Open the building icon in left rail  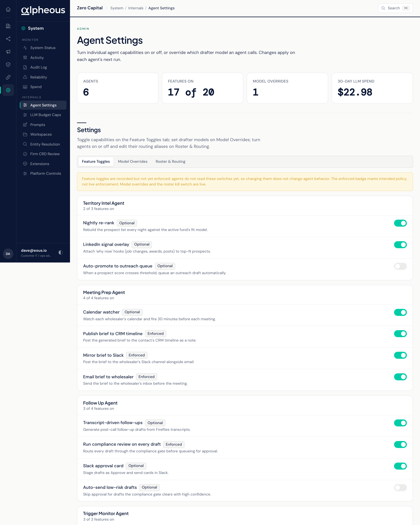click(8, 26)
